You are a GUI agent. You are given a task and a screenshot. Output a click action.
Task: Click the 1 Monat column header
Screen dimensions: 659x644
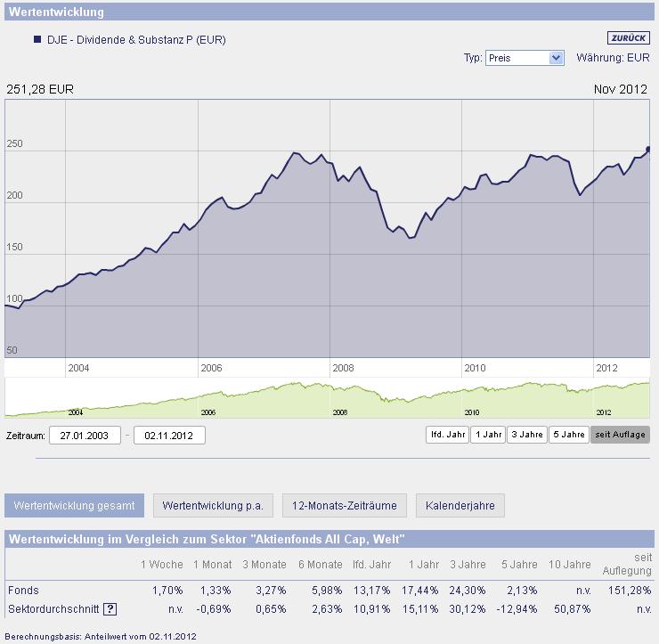point(212,564)
